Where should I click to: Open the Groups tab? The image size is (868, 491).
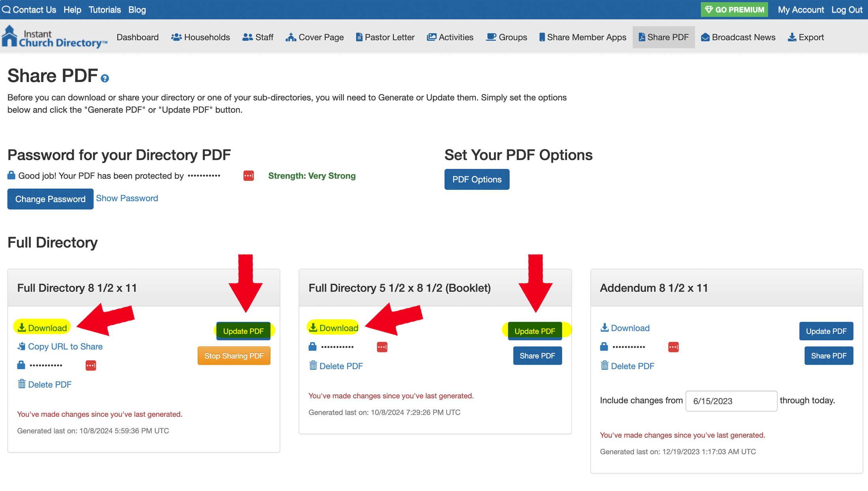(x=507, y=37)
